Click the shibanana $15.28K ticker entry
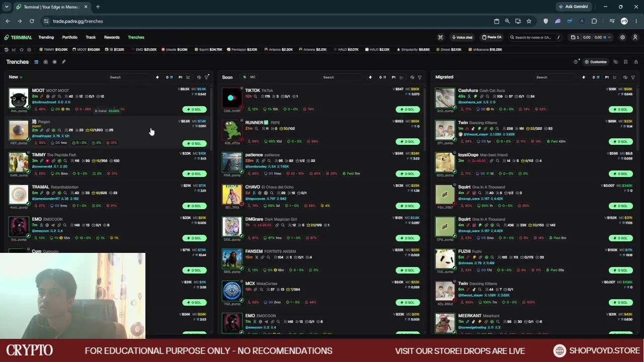Image resolution: width=644 pixels, height=362 pixels. click(485, 49)
